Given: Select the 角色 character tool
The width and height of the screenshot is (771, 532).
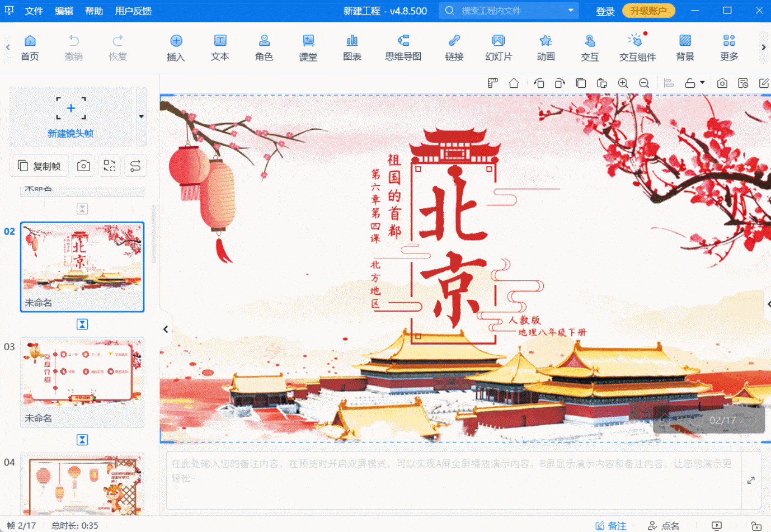Looking at the screenshot, I should point(264,48).
